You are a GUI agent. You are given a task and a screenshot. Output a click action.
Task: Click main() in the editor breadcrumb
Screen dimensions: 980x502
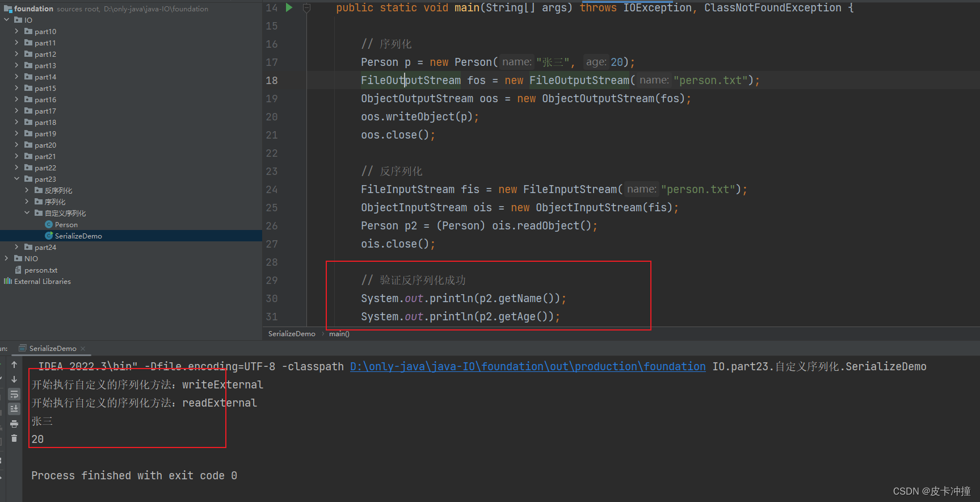pos(339,334)
